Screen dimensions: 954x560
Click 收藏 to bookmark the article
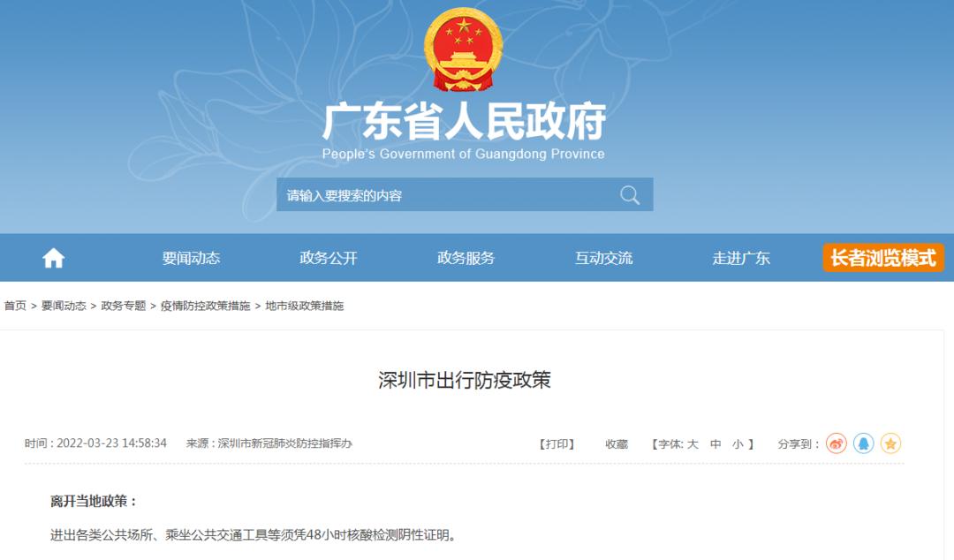(617, 444)
